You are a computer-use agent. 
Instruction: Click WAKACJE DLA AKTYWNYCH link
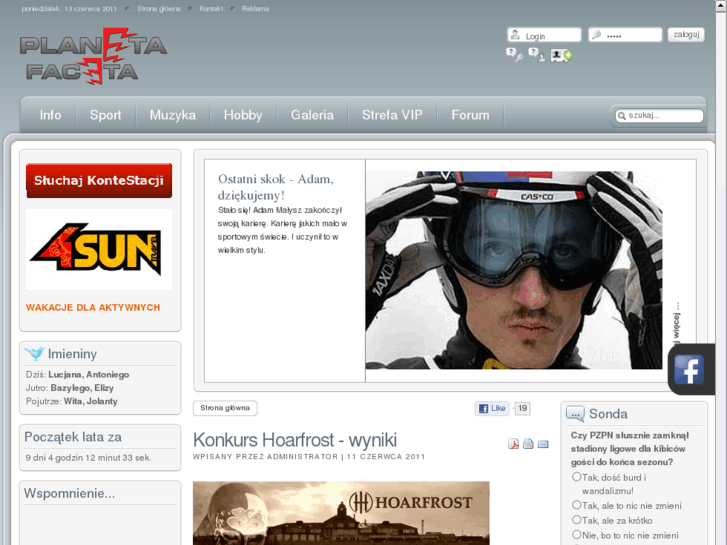coord(93,308)
